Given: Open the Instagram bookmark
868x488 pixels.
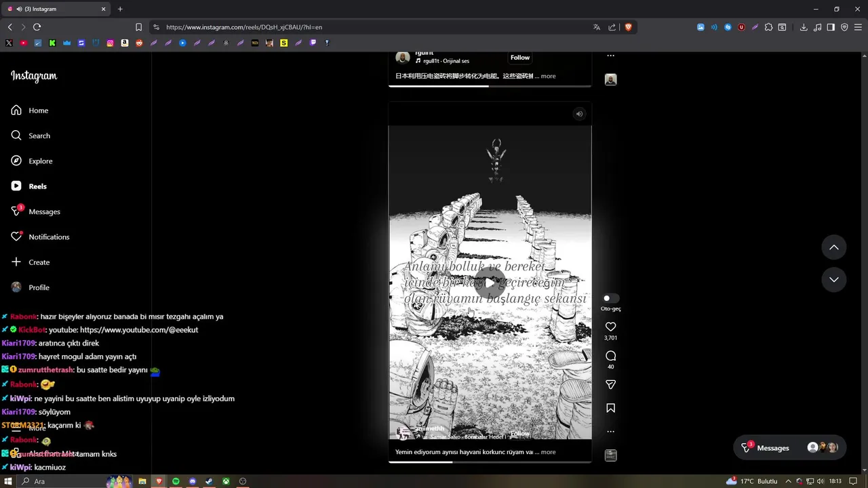Looking at the screenshot, I should [x=110, y=43].
